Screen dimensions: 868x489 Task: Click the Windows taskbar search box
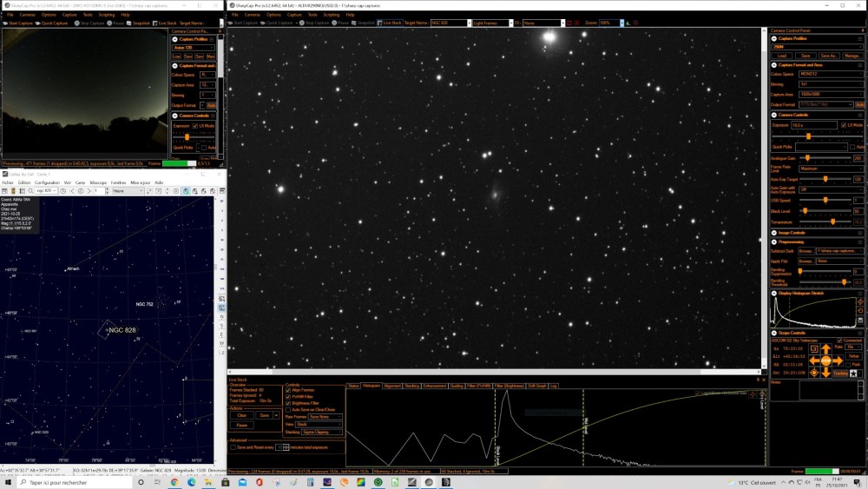[x=75, y=482]
